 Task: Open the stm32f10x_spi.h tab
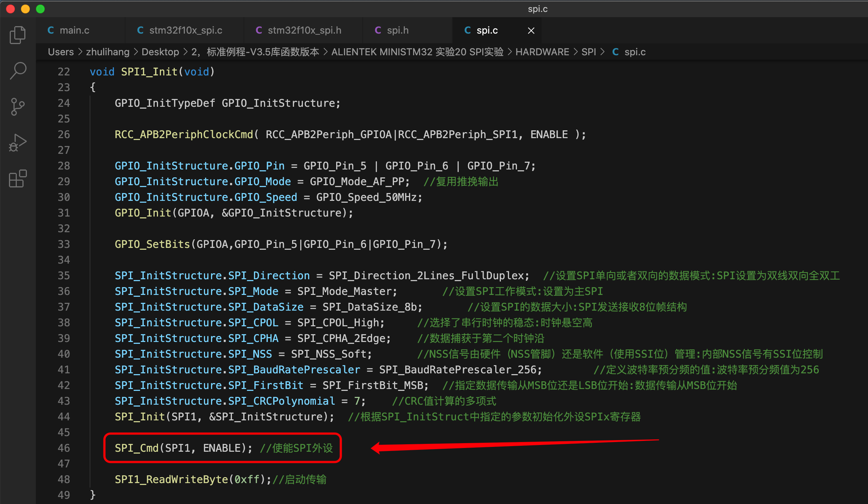pyautogui.click(x=304, y=30)
